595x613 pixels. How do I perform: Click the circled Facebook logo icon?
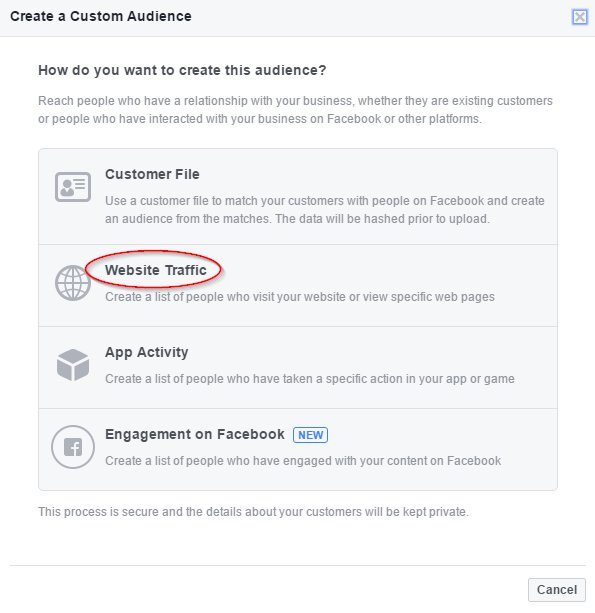pos(73,447)
